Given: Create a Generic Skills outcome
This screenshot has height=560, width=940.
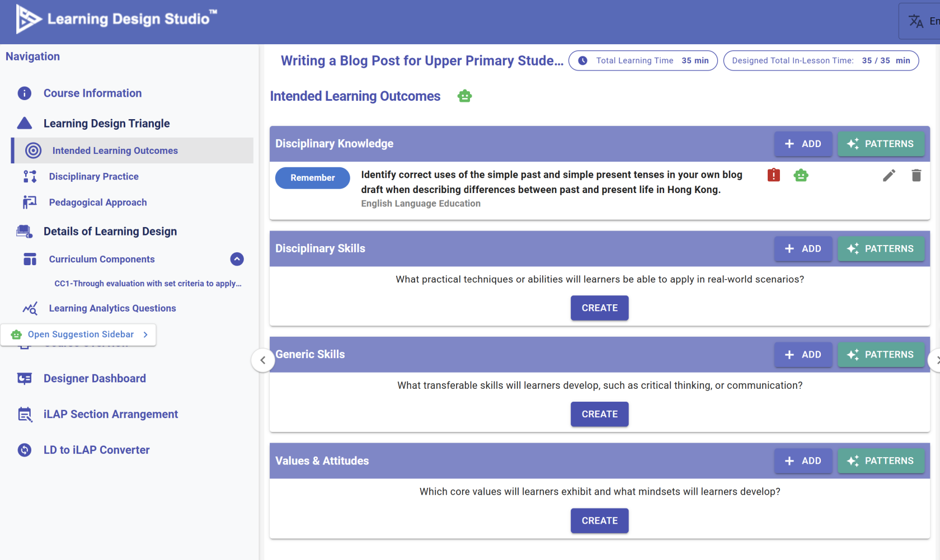Looking at the screenshot, I should point(599,415).
